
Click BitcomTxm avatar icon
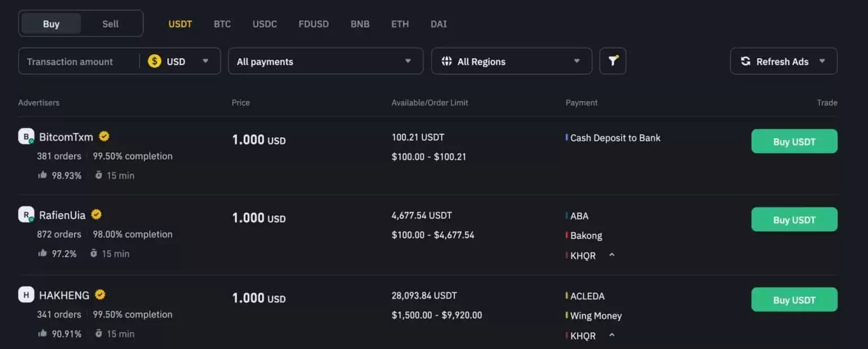(26, 137)
